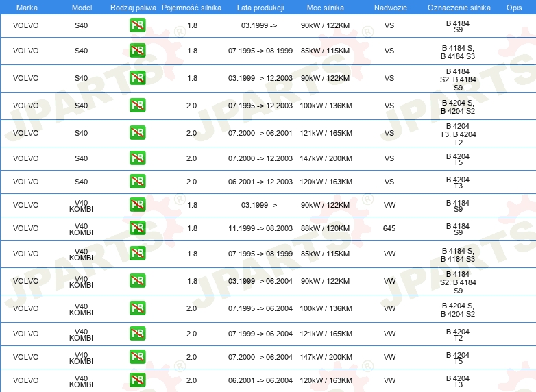
Task: Click the Oznaczenie silnika column header
Action: pos(459,8)
